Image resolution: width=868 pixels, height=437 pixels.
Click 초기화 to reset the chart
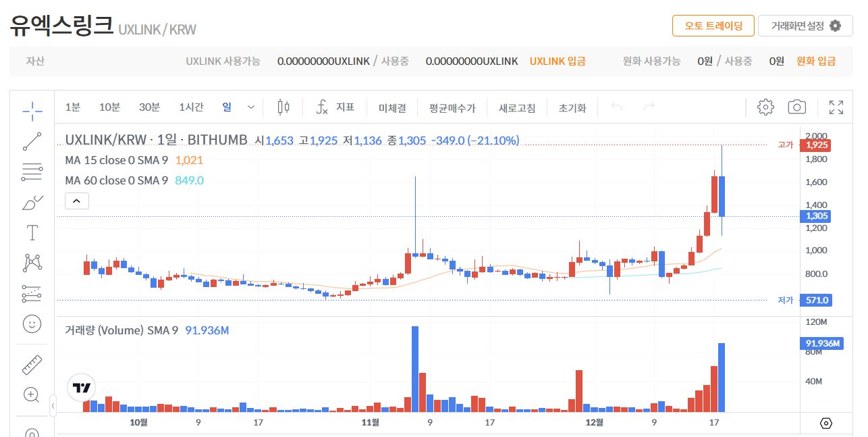pos(572,107)
